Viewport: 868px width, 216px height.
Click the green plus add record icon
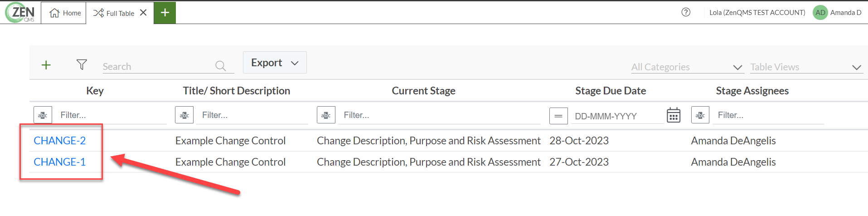pos(46,65)
